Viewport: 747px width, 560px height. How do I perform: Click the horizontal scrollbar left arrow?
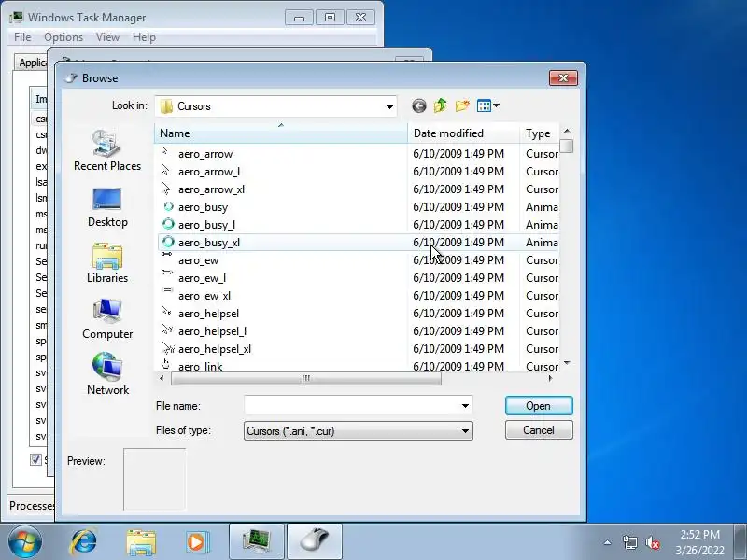click(x=162, y=378)
